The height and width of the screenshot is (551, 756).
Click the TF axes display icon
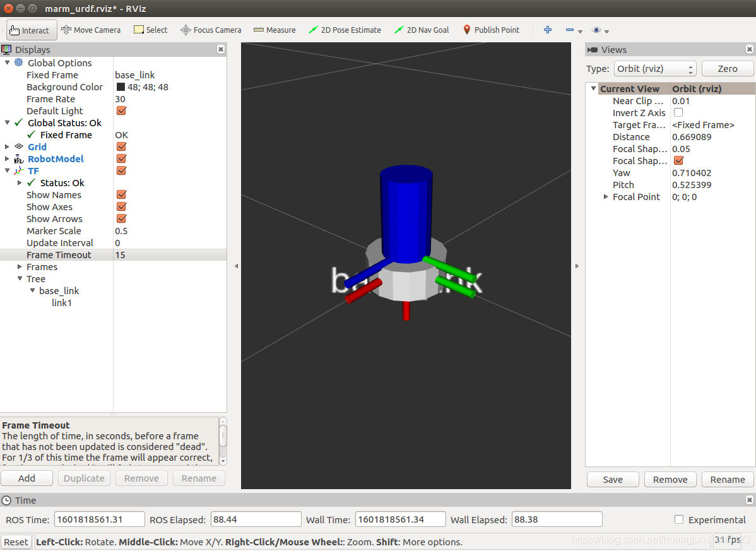pos(19,170)
